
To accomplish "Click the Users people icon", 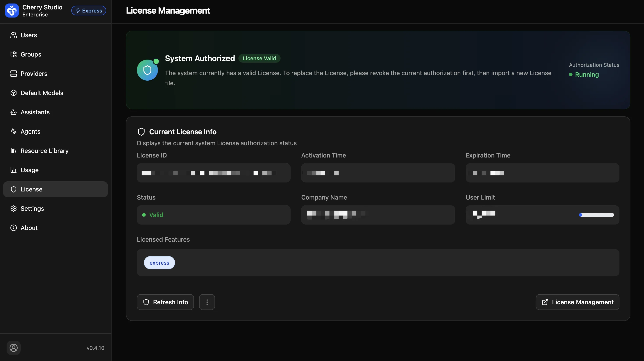I will (14, 35).
